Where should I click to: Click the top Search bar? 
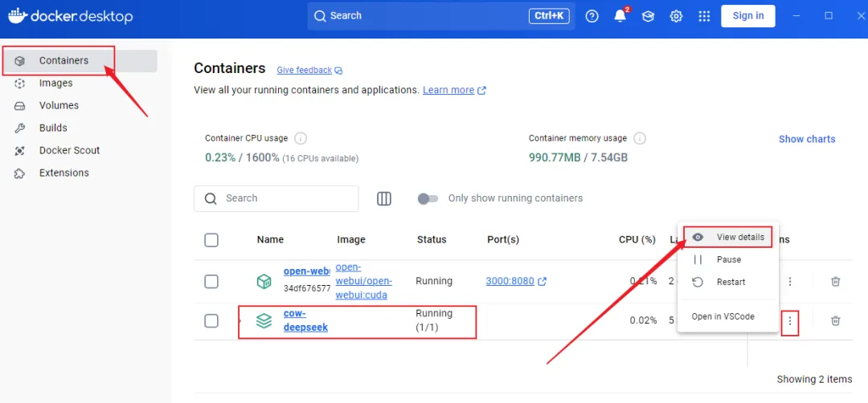click(x=441, y=16)
